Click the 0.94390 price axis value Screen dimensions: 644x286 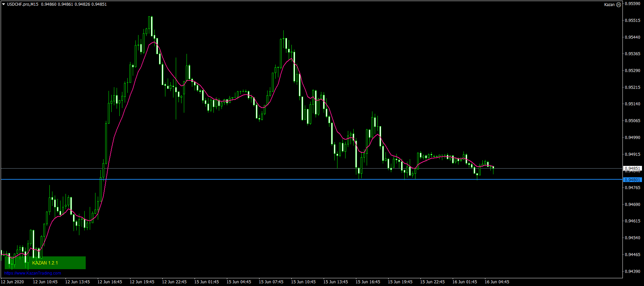(x=632, y=271)
